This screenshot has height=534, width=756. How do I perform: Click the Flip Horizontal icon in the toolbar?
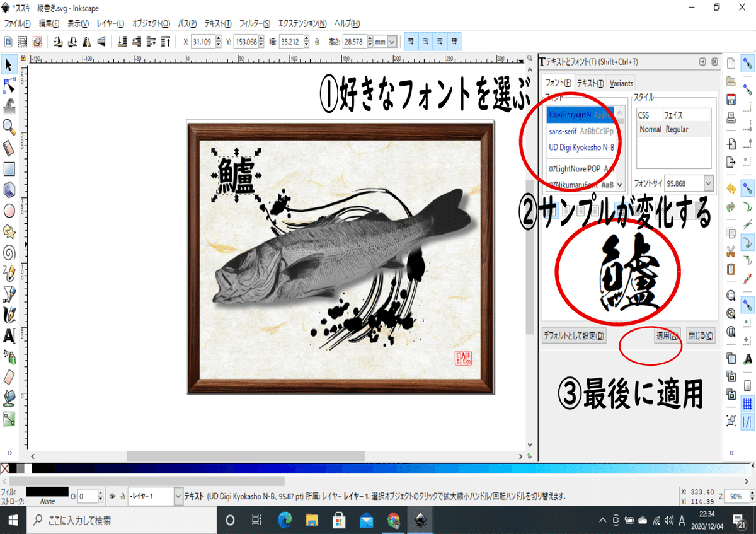click(86, 42)
